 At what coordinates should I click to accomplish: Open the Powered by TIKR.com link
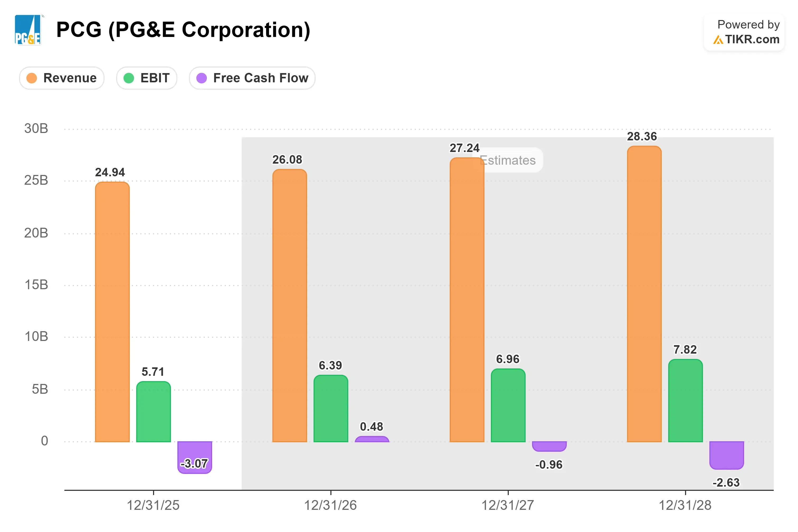(x=744, y=32)
